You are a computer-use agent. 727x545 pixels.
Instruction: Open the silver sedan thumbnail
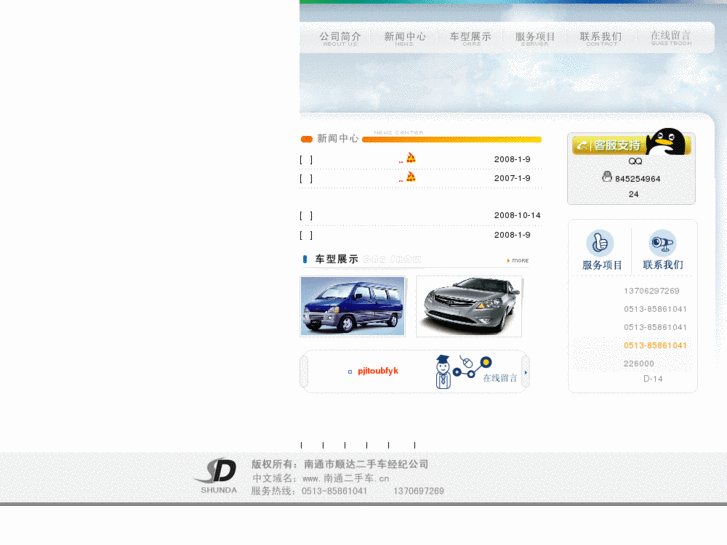point(469,306)
